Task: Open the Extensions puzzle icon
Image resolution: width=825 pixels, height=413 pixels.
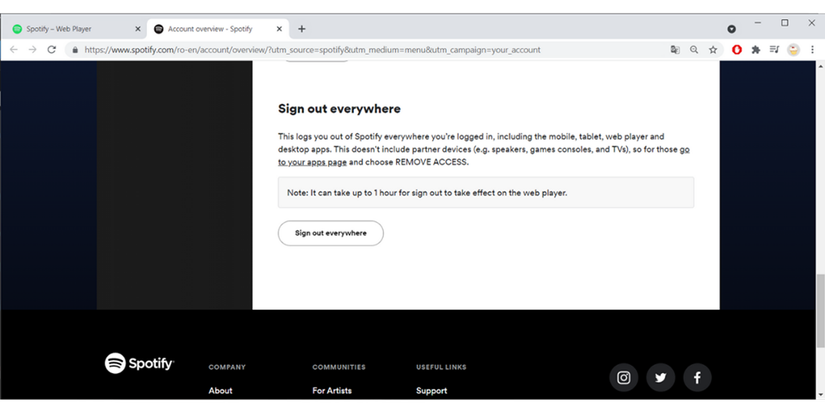Action: (756, 49)
